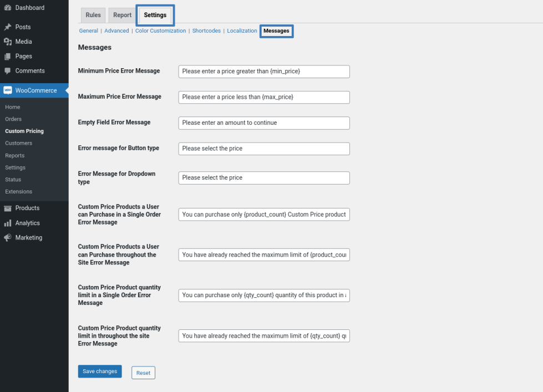Image resolution: width=543 pixels, height=392 pixels.
Task: Go to Color Customization settings section
Action: pyautogui.click(x=160, y=31)
